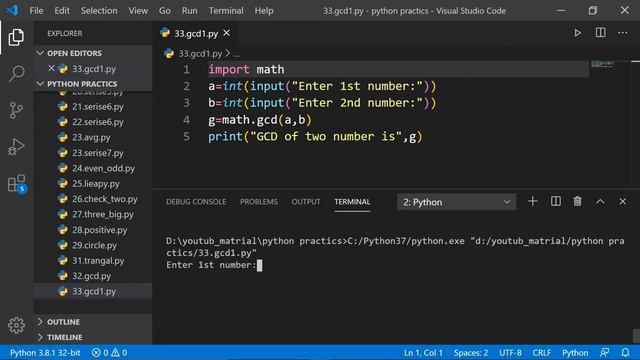Open 23.serise7.py file
Image resolution: width=640 pixels, height=360 pixels.
click(x=93, y=153)
